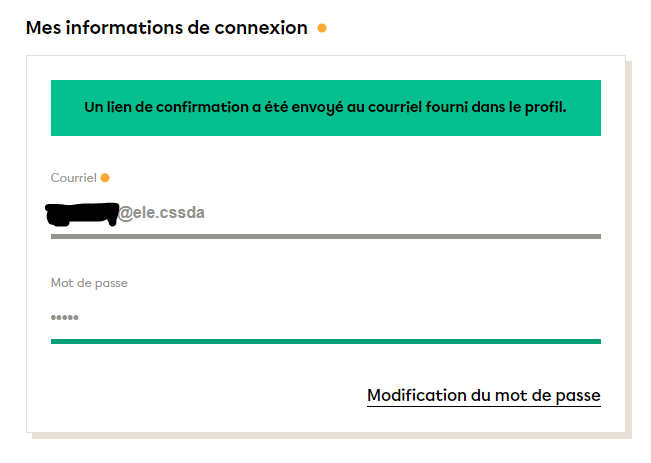Click the orange dot next to Courriel

point(105,178)
